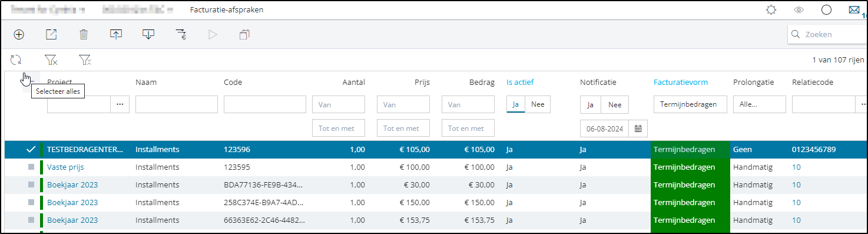Viewport: 868px width, 234px height.
Task: Deselect the checked TESTBEDRAGENTER row
Action: pyautogui.click(x=31, y=149)
